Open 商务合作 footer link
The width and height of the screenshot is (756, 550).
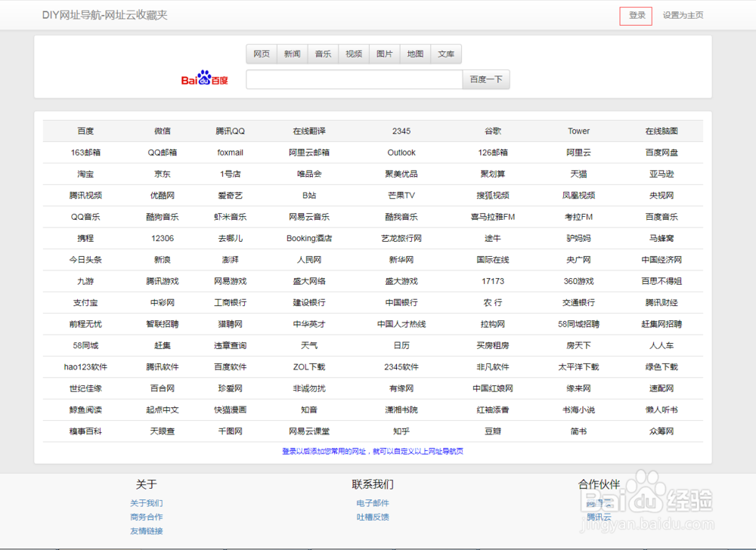(147, 517)
